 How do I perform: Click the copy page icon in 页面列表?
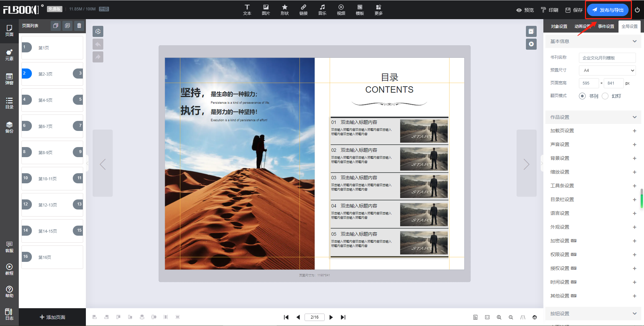click(56, 26)
